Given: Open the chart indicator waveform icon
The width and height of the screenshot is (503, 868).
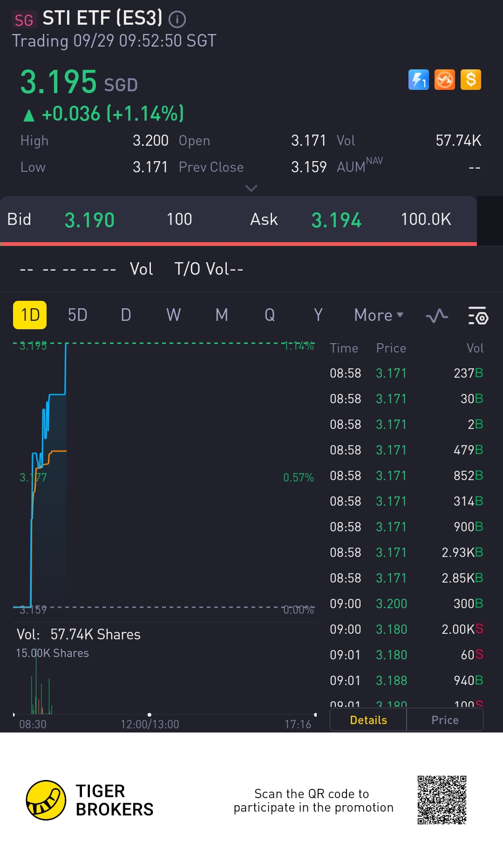Looking at the screenshot, I should coord(437,316).
